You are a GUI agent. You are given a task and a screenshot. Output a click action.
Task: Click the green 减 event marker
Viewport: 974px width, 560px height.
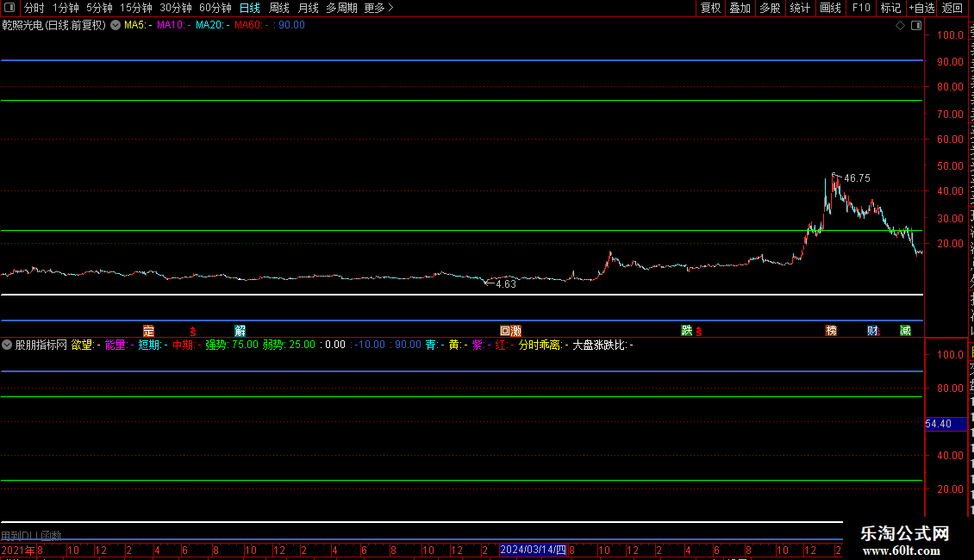[x=906, y=331]
